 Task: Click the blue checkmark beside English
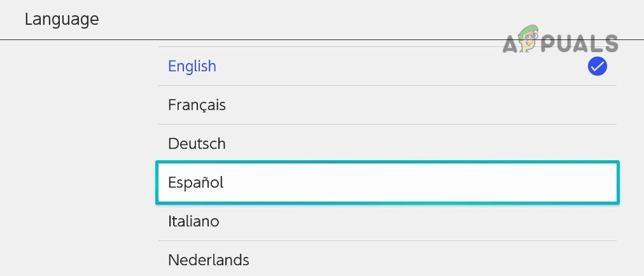coord(597,66)
